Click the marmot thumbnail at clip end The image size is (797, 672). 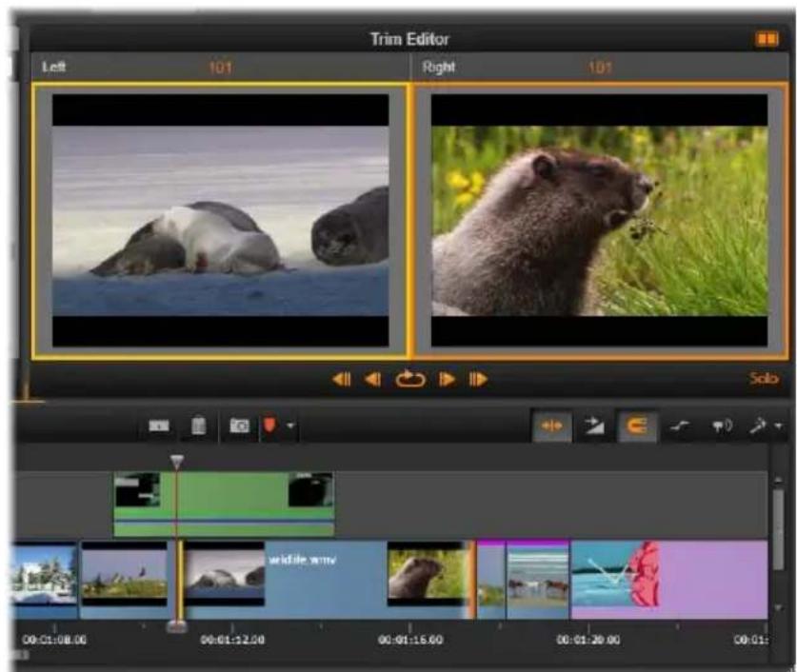pos(428,574)
